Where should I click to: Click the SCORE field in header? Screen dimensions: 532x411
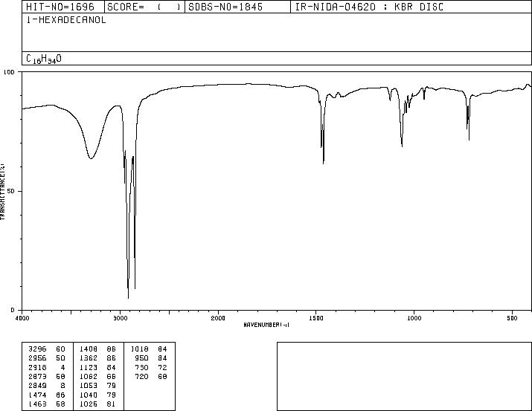[144, 7]
